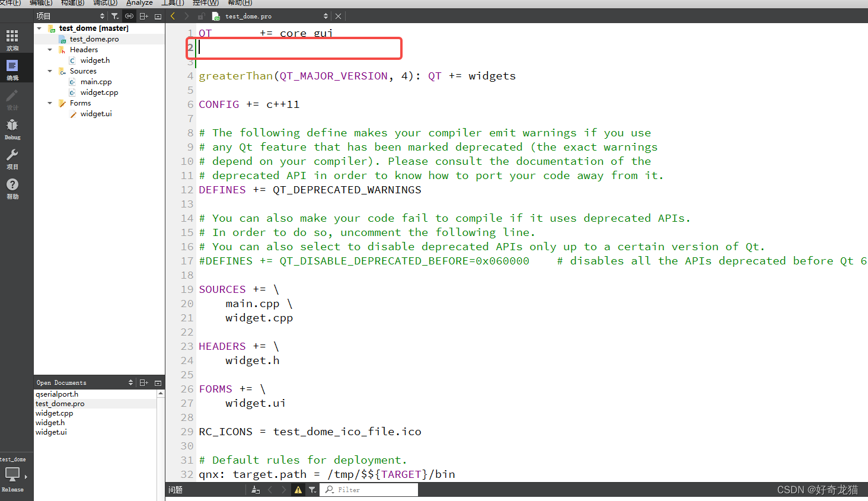Collapse the Forms folder
The width and height of the screenshot is (868, 501).
click(x=50, y=103)
